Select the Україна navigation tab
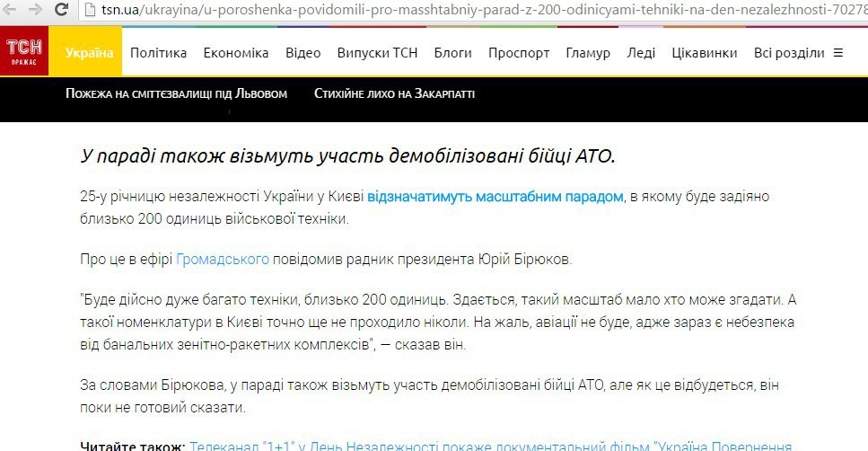 (x=89, y=53)
